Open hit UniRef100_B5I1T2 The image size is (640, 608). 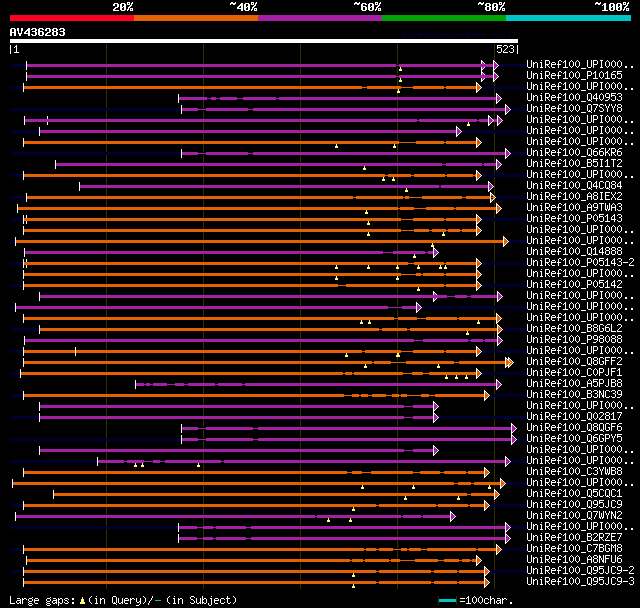point(574,164)
